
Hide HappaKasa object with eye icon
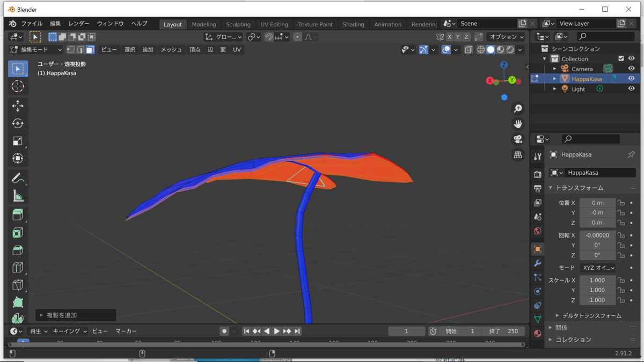pos(632,79)
